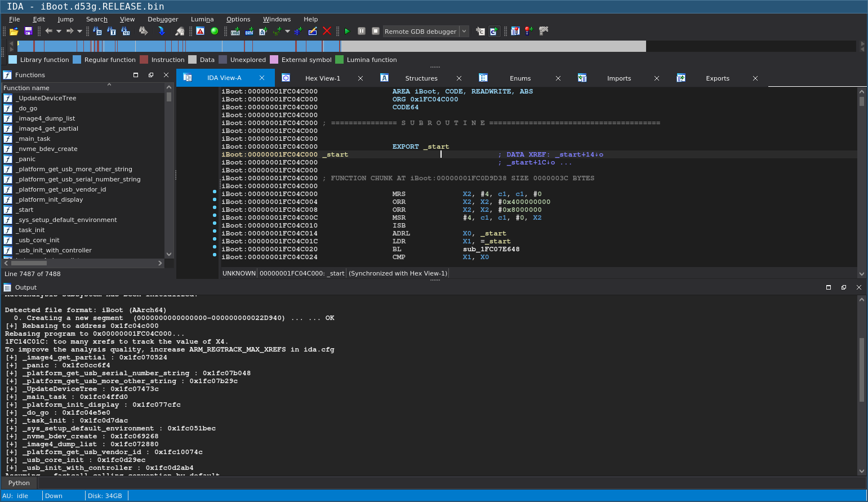Save the database using the floppy icon
The width and height of the screenshot is (868, 502).
coord(28,32)
